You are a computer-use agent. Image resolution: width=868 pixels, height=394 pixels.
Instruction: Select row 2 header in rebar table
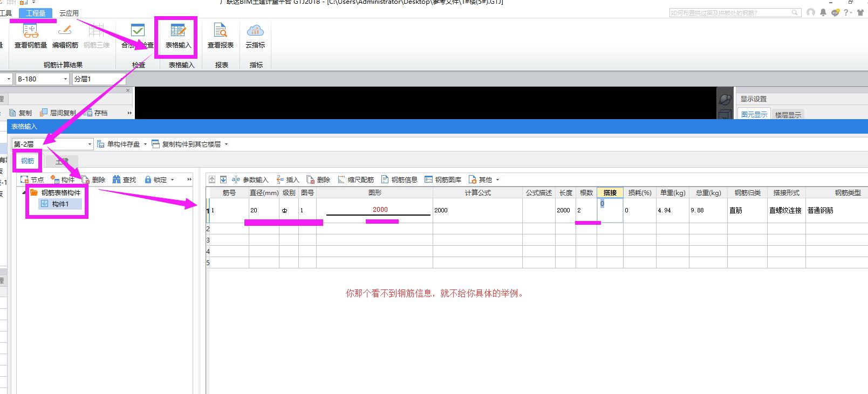(x=208, y=229)
